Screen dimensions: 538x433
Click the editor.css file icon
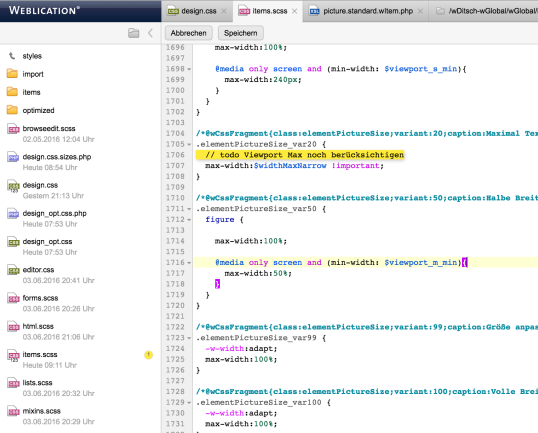tap(13, 270)
